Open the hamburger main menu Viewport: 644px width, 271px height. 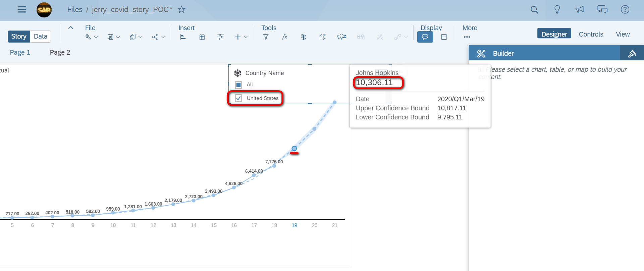point(22,9)
